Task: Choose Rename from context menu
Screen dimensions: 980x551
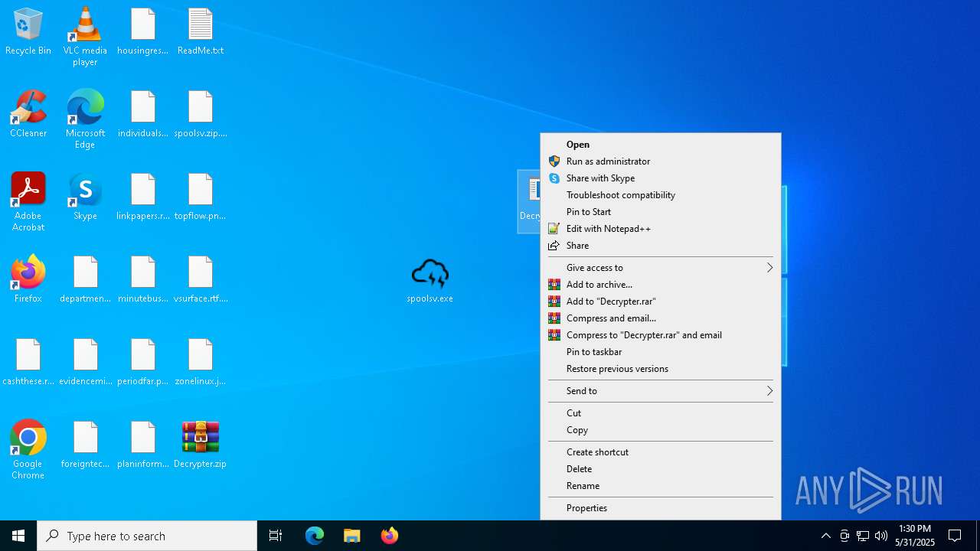Action: click(x=661, y=486)
